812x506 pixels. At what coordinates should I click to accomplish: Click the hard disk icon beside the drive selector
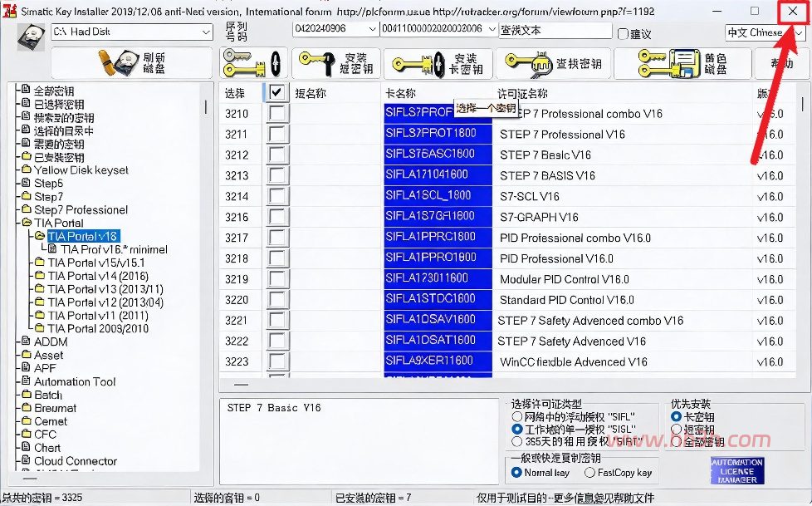(31, 37)
